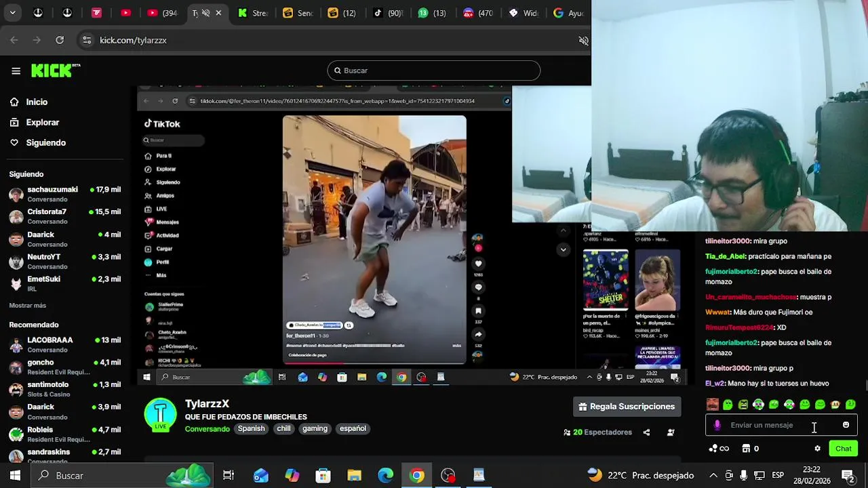Click the 'Enviar un mensaje' chat field
Viewport: 868px width, 488px height.
[x=781, y=425]
